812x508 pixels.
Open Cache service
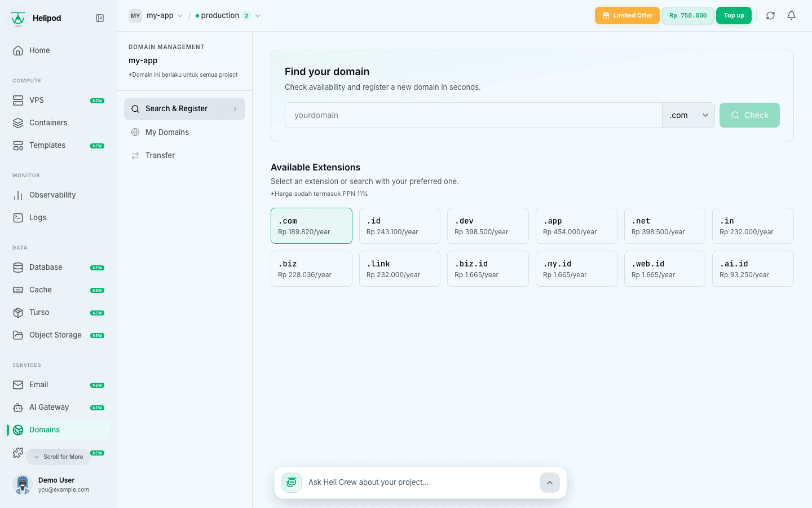tap(58, 290)
